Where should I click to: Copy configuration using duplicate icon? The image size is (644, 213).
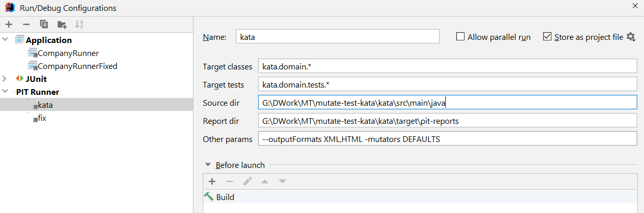tap(44, 24)
